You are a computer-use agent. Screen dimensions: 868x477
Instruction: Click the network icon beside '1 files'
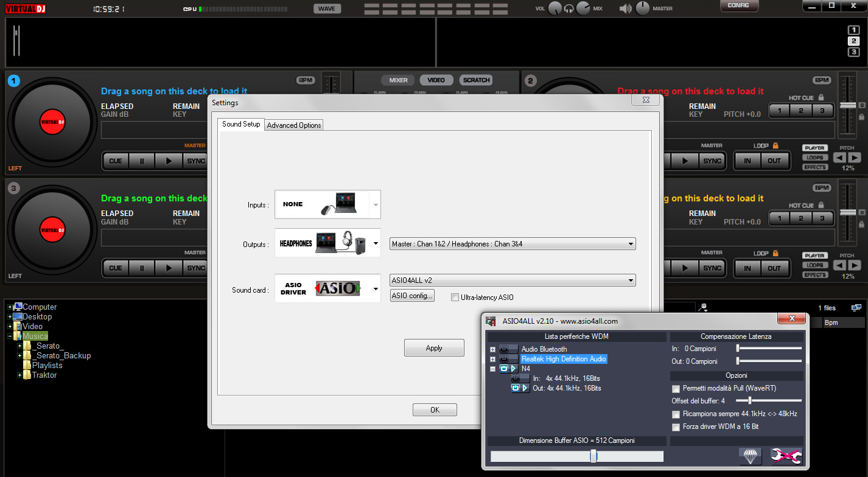point(856,308)
